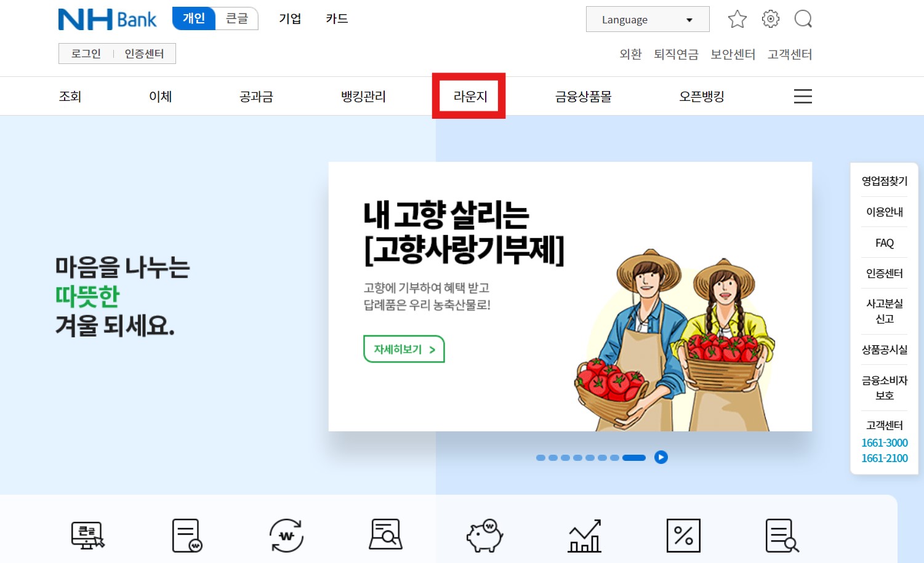Expand the hamburger full menu
This screenshot has height=563, width=924.
tap(803, 96)
